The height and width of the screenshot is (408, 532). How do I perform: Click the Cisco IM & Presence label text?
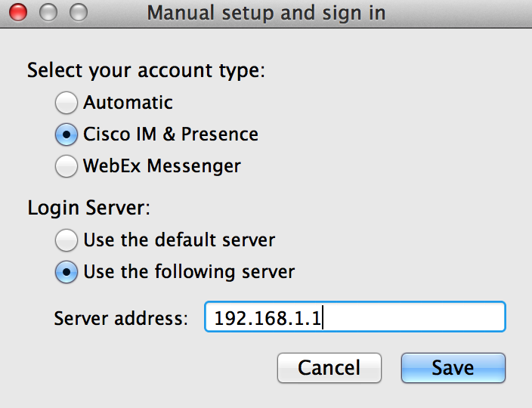click(171, 134)
